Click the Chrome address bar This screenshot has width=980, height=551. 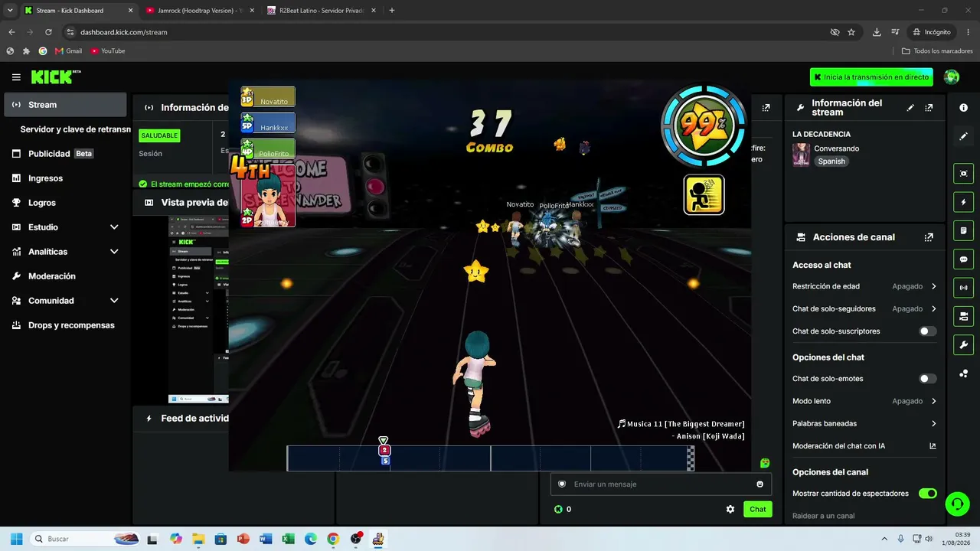click(x=452, y=32)
